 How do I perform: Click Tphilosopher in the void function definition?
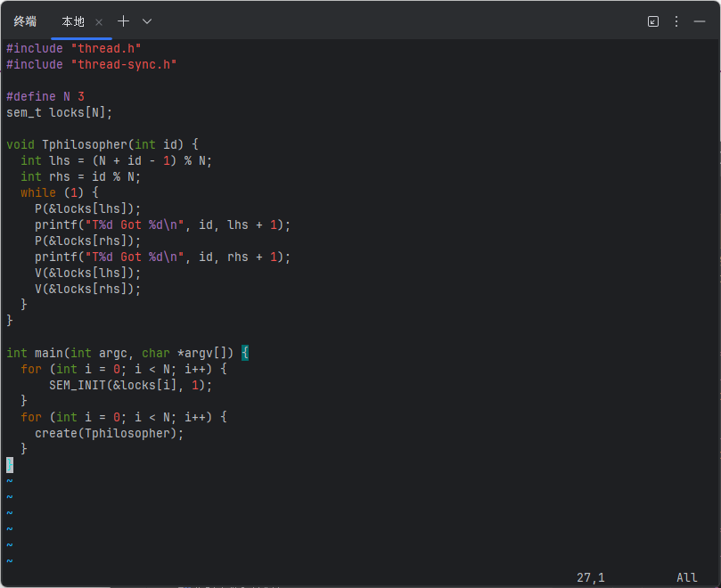[85, 144]
